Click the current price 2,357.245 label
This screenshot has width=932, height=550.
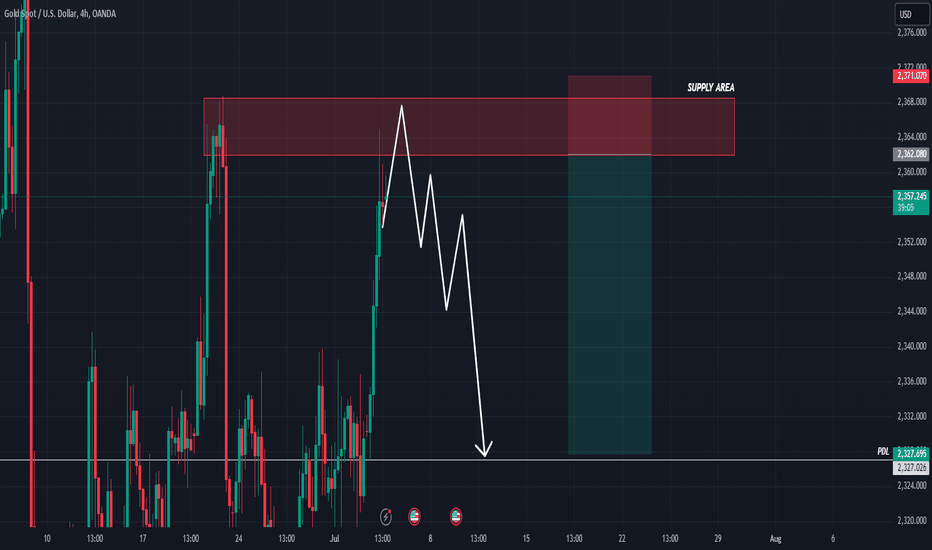[911, 202]
